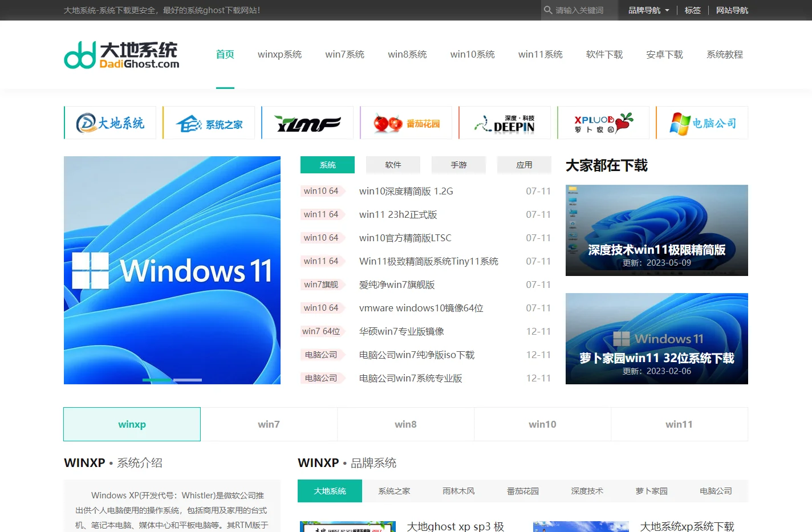The width and height of the screenshot is (812, 532).
Task: Open 安卓下载 navigation item
Action: (x=664, y=54)
